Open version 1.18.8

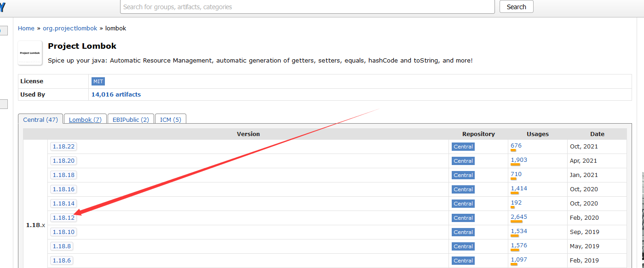62,246
